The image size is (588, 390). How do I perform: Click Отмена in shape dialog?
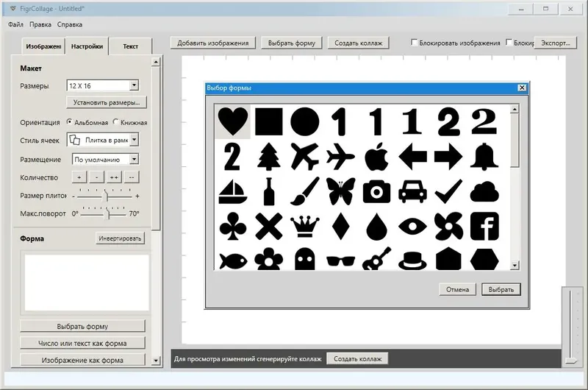[x=457, y=289]
